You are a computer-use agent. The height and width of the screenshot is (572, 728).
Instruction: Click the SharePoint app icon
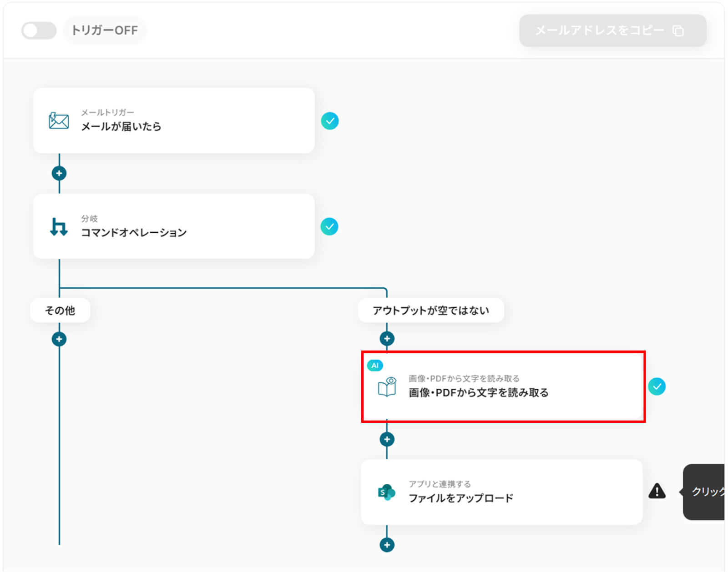tap(387, 492)
